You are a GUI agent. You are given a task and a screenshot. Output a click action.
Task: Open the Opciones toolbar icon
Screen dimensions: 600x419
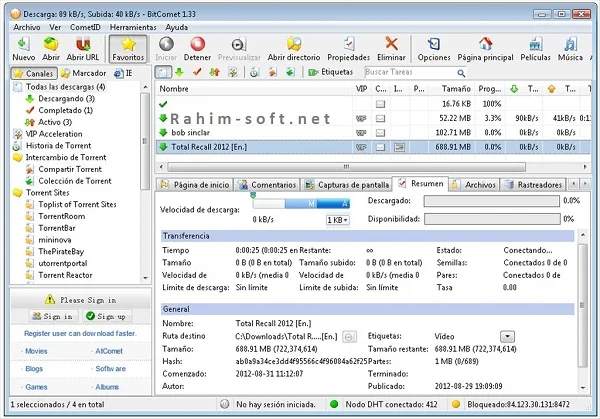(x=434, y=49)
